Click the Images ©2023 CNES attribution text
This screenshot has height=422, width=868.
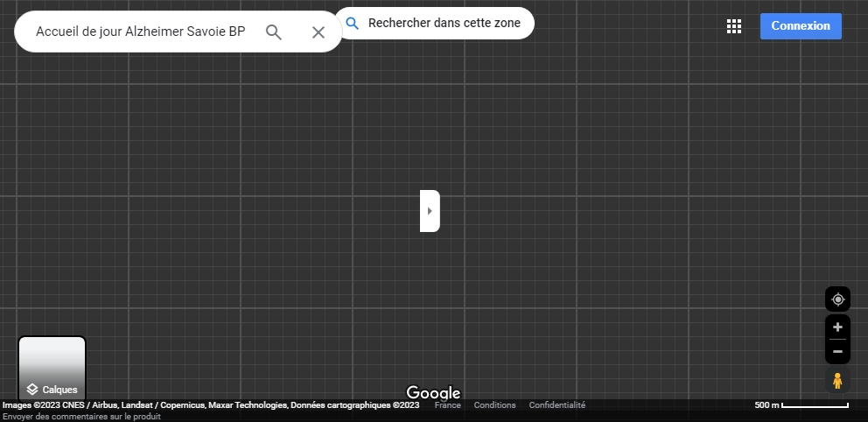coord(211,404)
